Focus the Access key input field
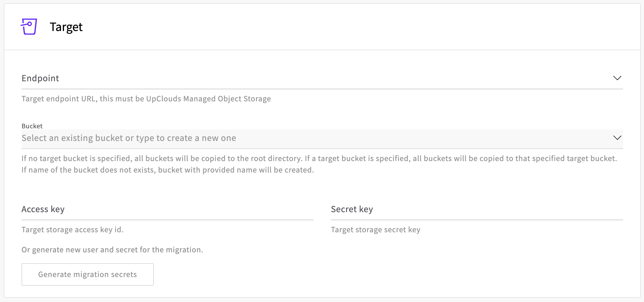The image size is (644, 302). pos(167,209)
